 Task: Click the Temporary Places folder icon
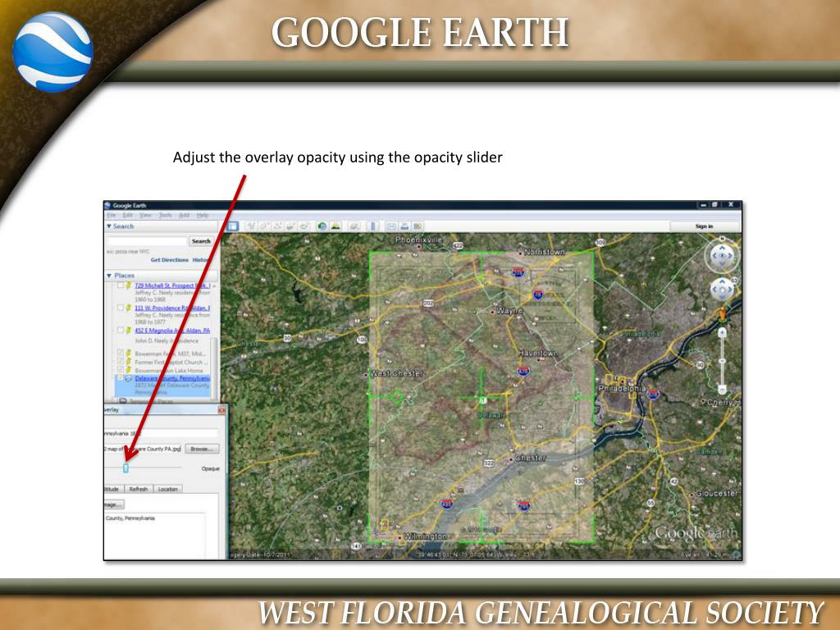point(123,400)
